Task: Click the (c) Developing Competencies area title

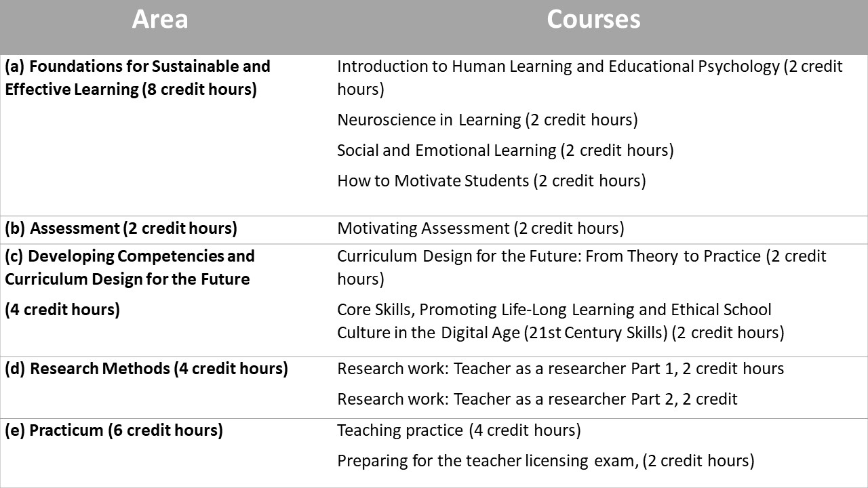Action: click(130, 256)
